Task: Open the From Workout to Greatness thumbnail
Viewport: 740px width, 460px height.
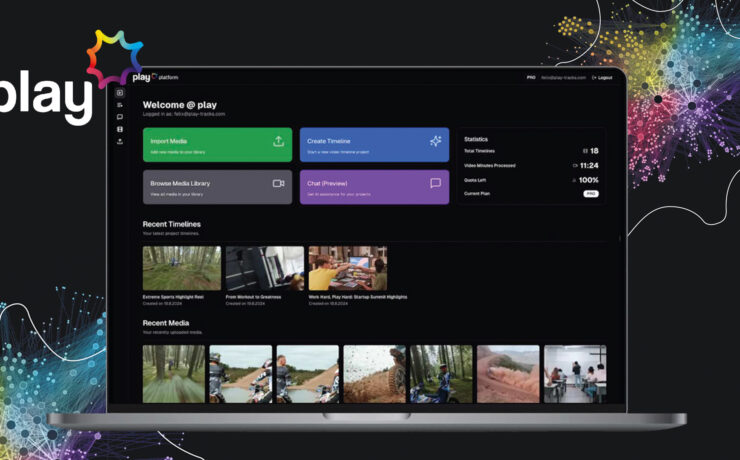Action: coord(265,268)
